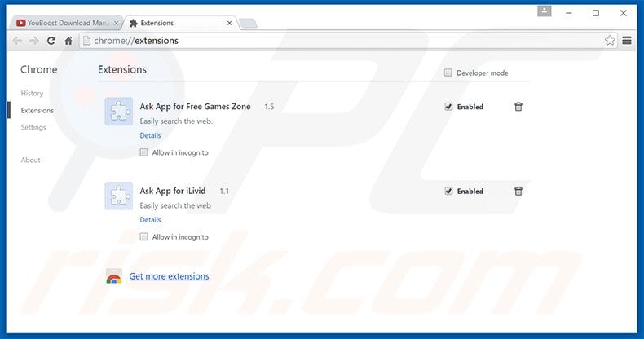
Task: Select the Extensions browser tab
Action: click(181, 23)
